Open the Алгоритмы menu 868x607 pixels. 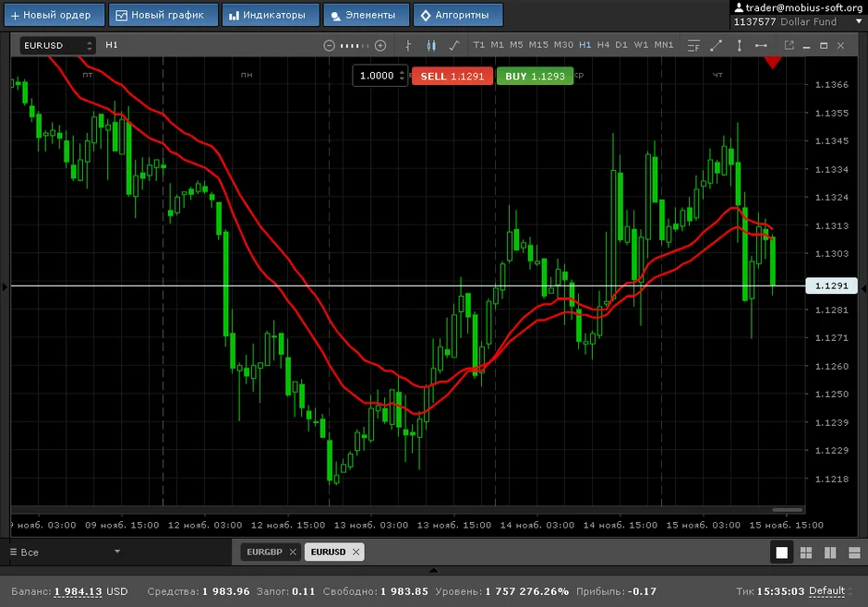(x=458, y=15)
